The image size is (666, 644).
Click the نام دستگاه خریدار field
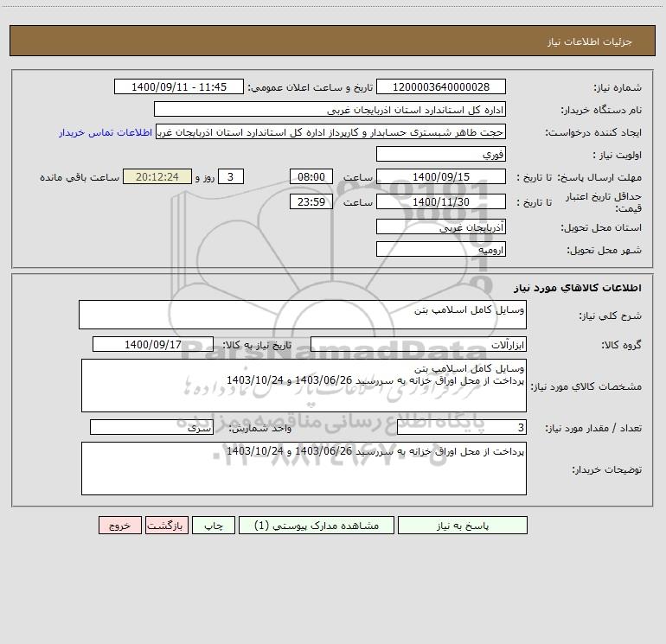(x=330, y=110)
